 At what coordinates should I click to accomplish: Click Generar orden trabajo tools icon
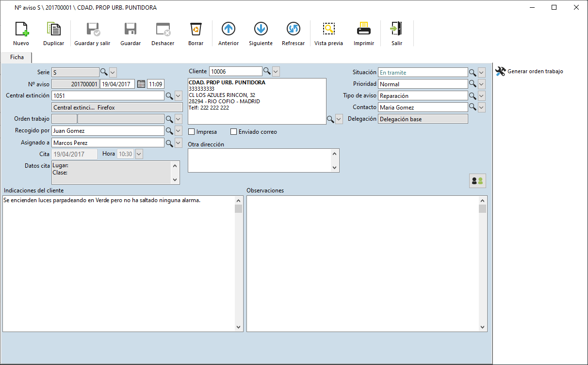coord(500,71)
